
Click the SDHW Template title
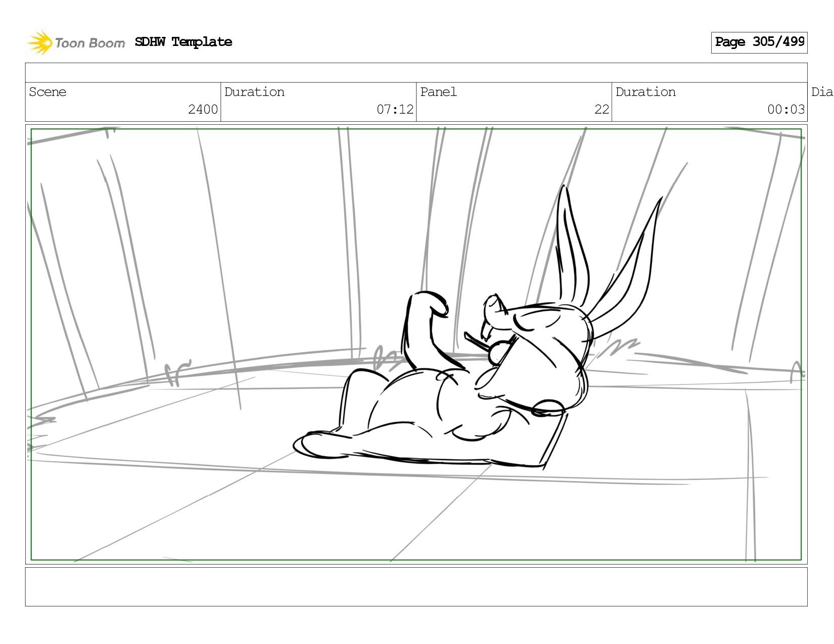pos(183,42)
